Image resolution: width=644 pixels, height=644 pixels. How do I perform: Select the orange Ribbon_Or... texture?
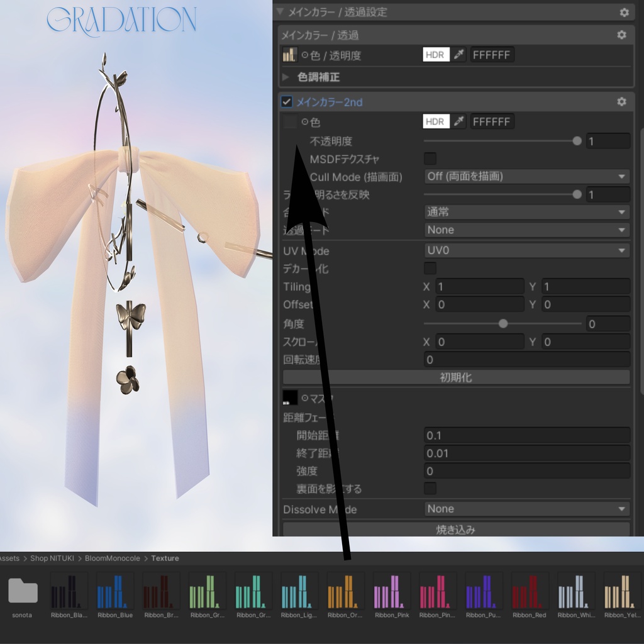coord(345,596)
